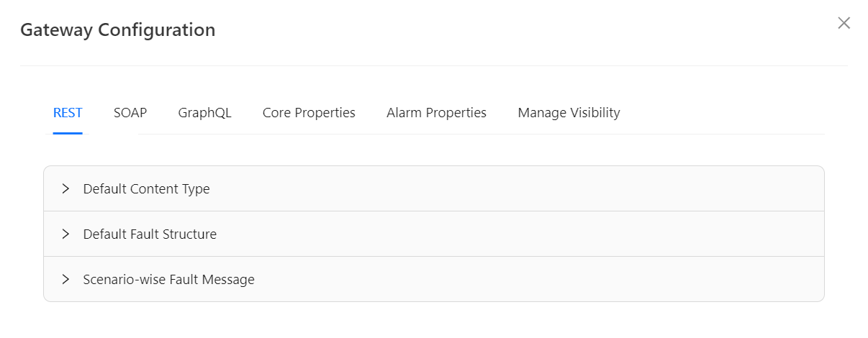868x338 pixels.
Task: Switch to the SOAP tab
Action: click(x=130, y=113)
